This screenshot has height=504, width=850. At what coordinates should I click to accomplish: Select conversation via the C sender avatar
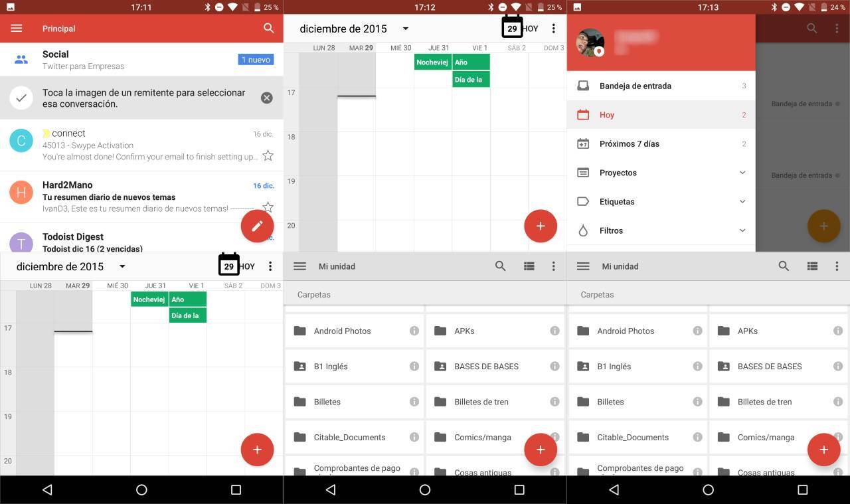click(x=21, y=141)
